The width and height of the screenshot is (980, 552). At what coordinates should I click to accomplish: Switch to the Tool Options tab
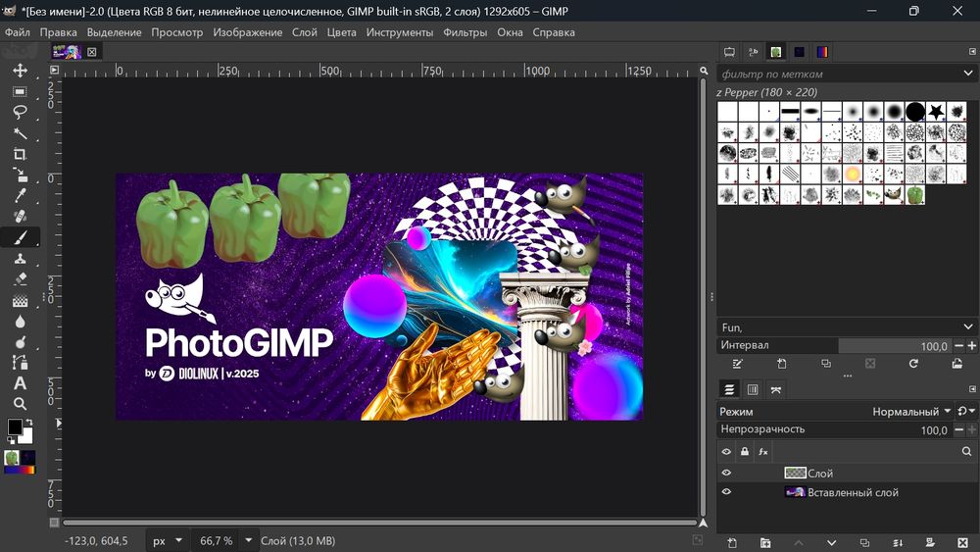[x=729, y=52]
